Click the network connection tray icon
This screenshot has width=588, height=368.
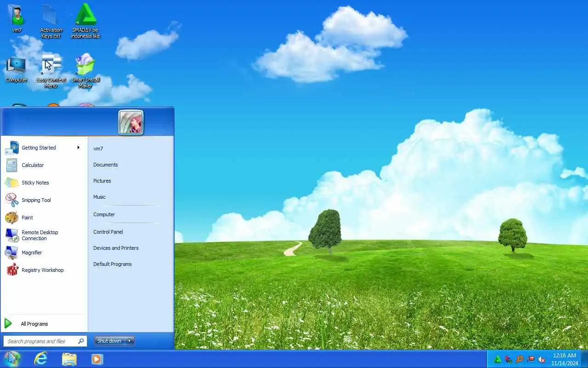tap(509, 359)
